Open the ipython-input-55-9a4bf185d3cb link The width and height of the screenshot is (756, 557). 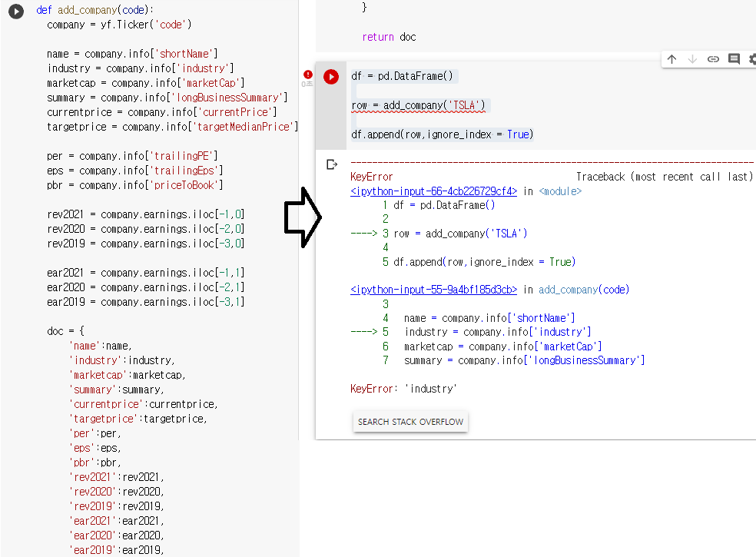pyautogui.click(x=433, y=290)
